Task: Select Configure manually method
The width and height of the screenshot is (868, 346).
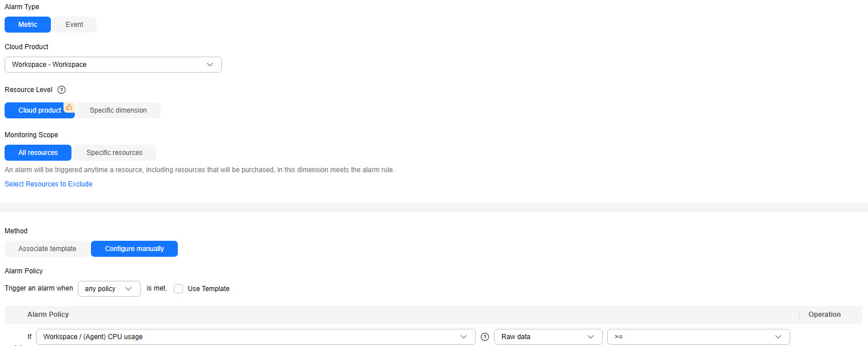Action: tap(134, 249)
